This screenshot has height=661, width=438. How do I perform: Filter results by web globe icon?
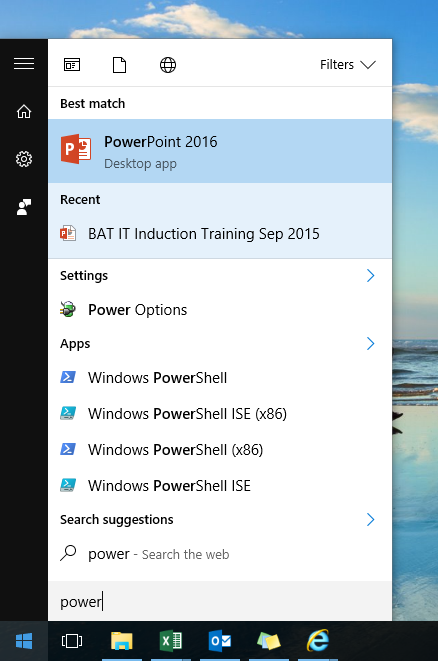click(168, 65)
